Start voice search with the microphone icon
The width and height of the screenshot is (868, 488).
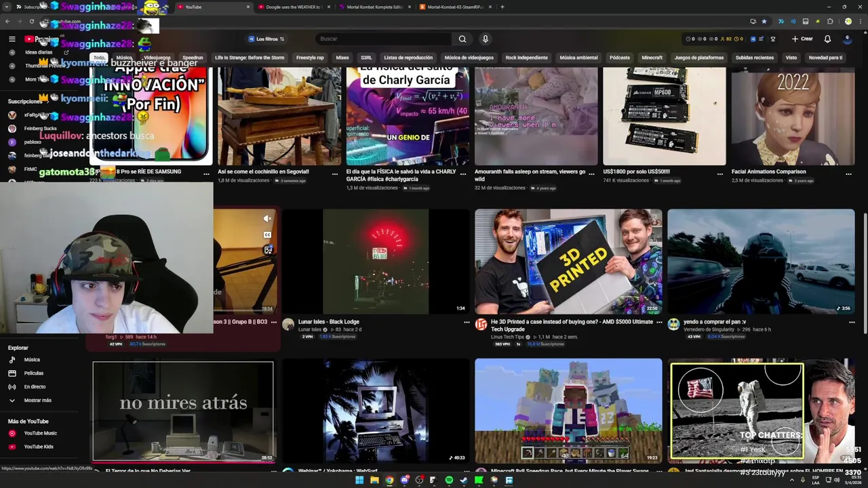coord(485,39)
